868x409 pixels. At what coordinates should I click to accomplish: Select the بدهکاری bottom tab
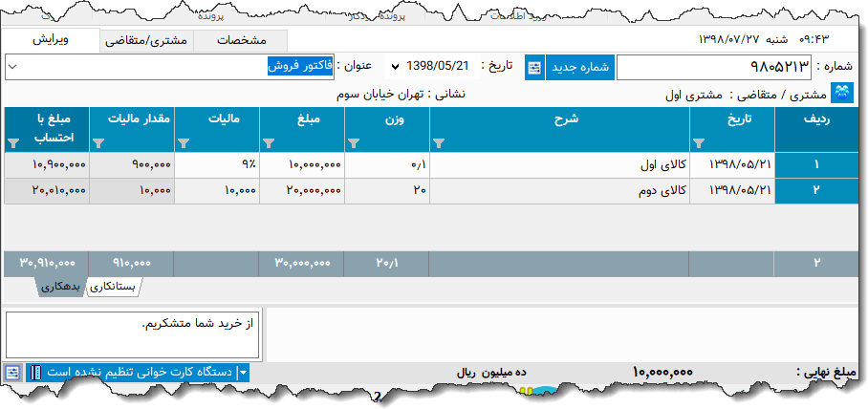[x=61, y=288]
